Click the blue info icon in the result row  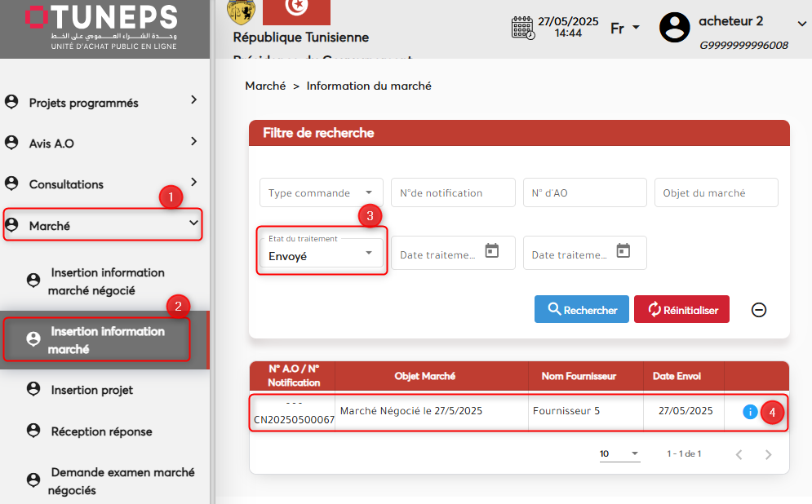(750, 412)
